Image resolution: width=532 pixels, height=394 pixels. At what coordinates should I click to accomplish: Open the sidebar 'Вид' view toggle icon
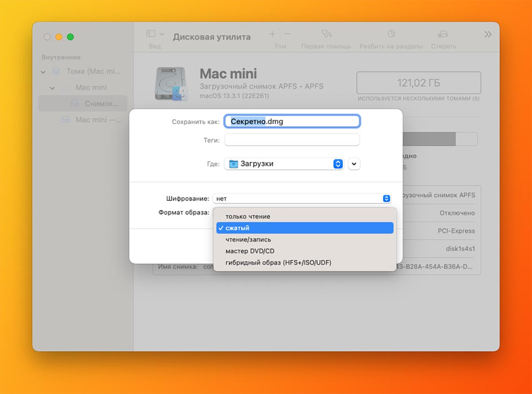click(151, 34)
